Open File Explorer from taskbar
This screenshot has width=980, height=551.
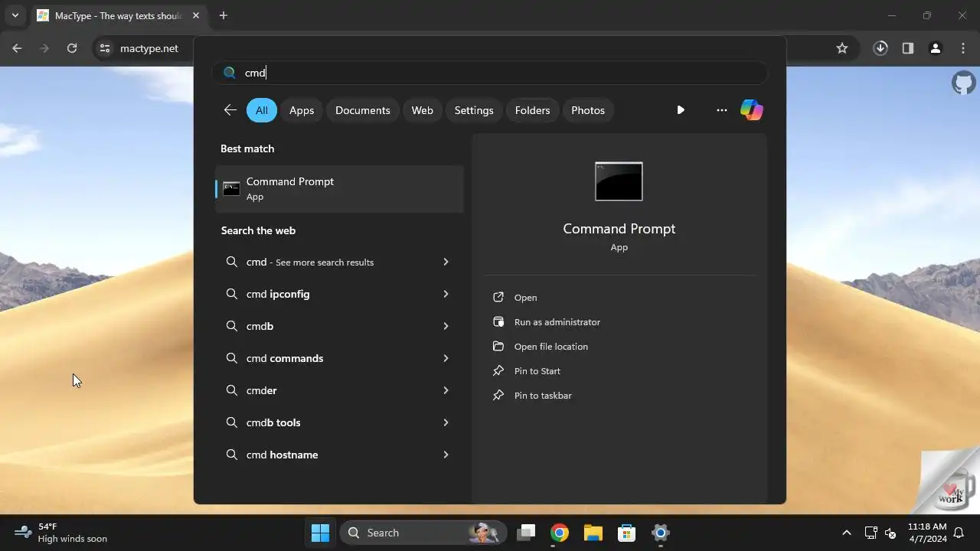(593, 533)
